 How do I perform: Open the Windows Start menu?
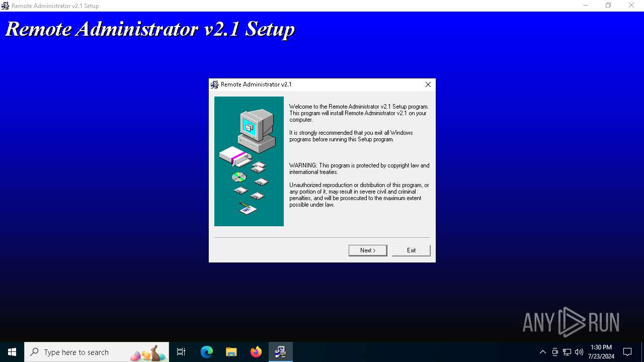(x=12, y=352)
